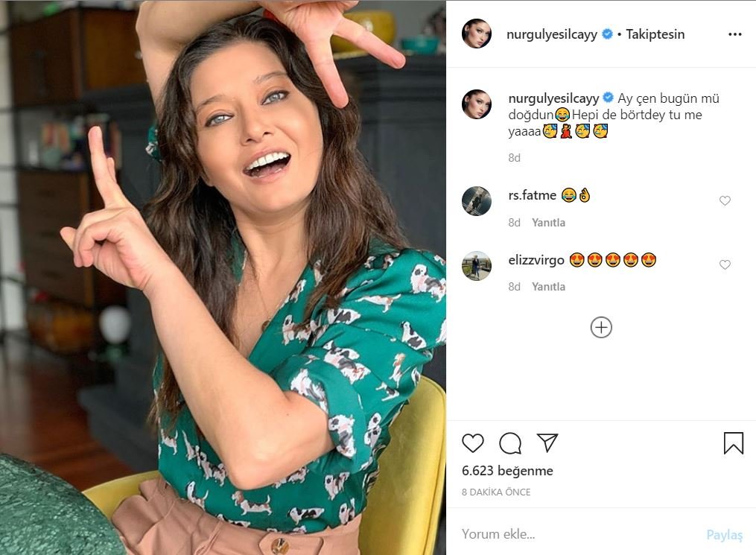Like elizzvirgo's comment
The image size is (756, 555).
click(725, 264)
